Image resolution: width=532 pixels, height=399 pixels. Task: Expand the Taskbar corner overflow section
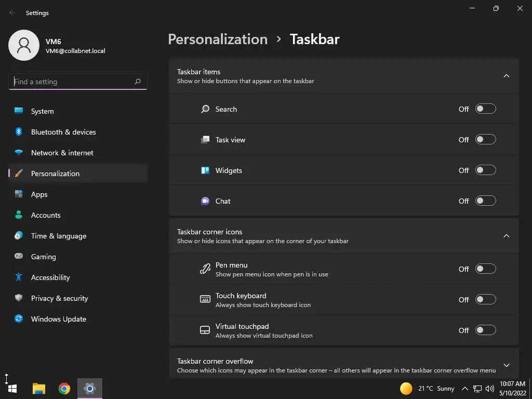(x=507, y=365)
